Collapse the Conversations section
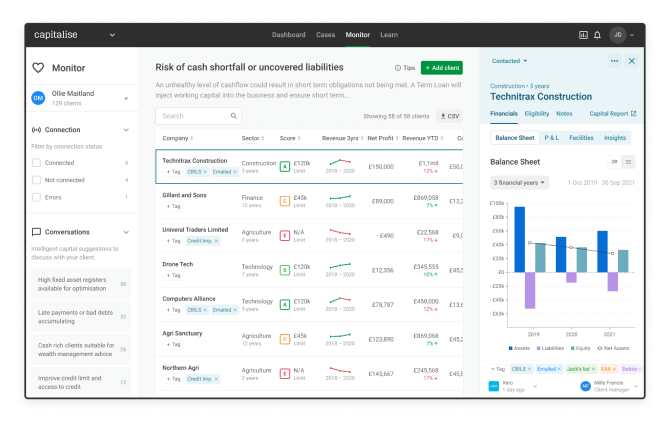The image size is (670, 429). point(126,232)
